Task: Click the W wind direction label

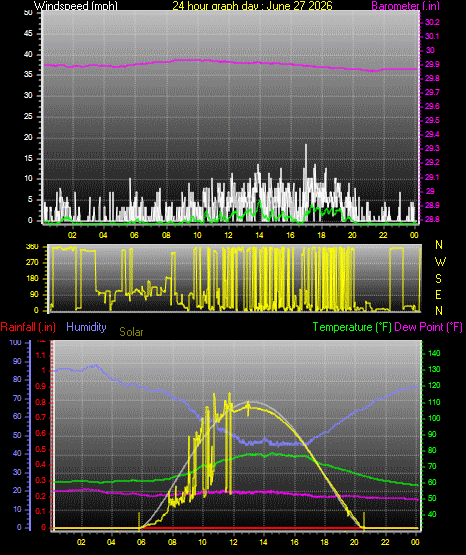Action: point(440,262)
